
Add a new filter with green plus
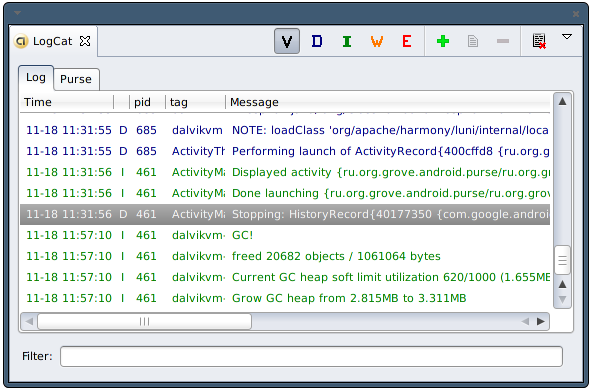click(x=443, y=41)
